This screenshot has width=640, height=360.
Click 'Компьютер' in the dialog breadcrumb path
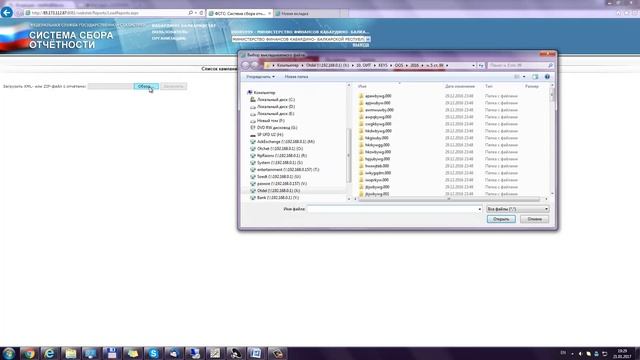coord(287,65)
